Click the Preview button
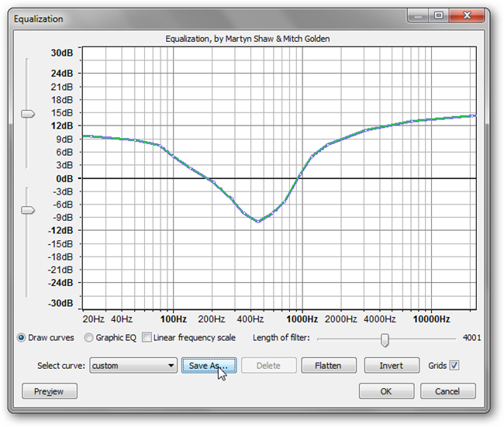This screenshot has width=504, height=427. 50,391
